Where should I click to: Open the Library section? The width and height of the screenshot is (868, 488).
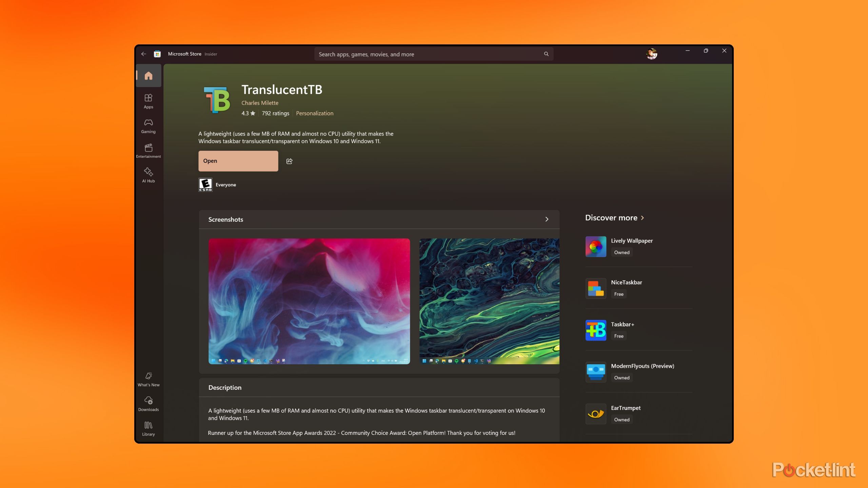click(x=149, y=428)
